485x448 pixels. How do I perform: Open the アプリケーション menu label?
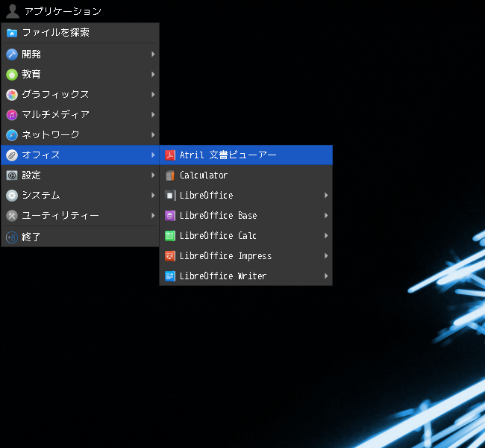click(63, 11)
